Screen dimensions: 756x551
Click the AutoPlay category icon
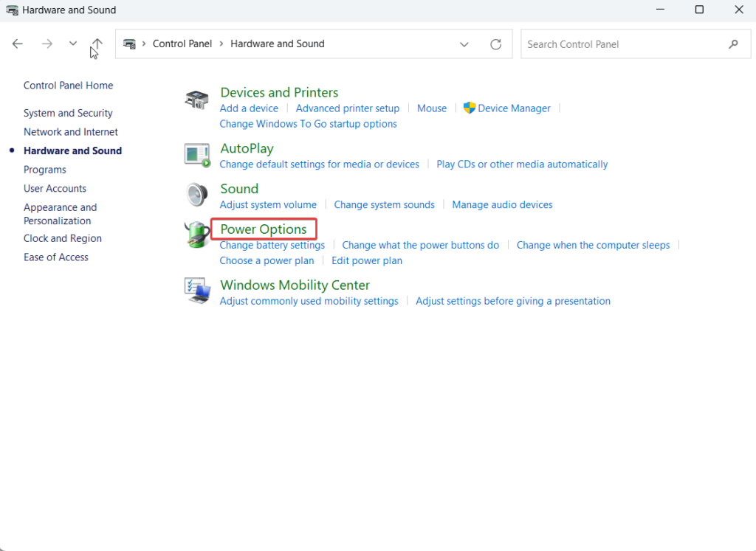tap(196, 154)
